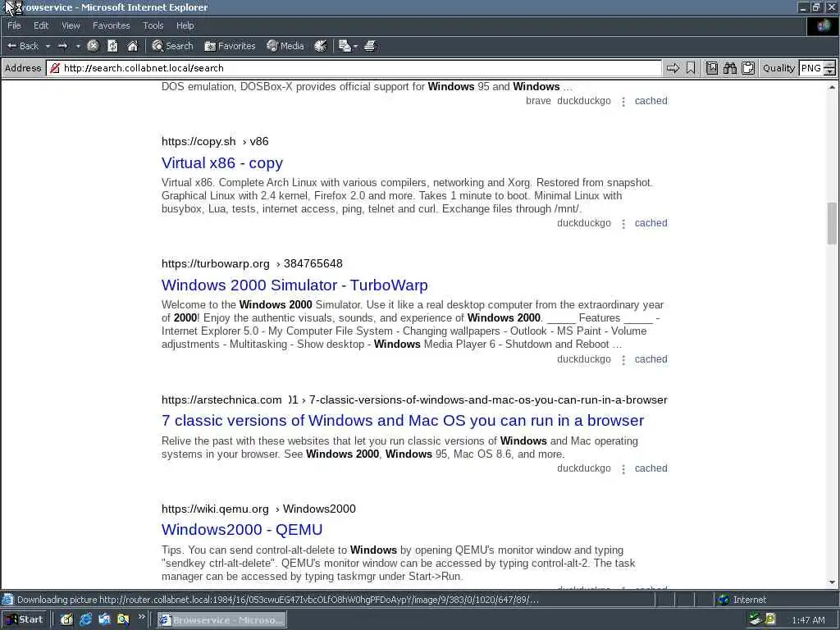
Task: Open the File menu
Action: 14,25
